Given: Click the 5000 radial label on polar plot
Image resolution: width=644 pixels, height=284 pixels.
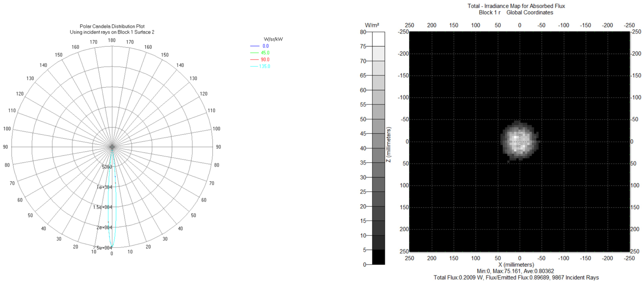Looking at the screenshot, I should coord(107,167).
